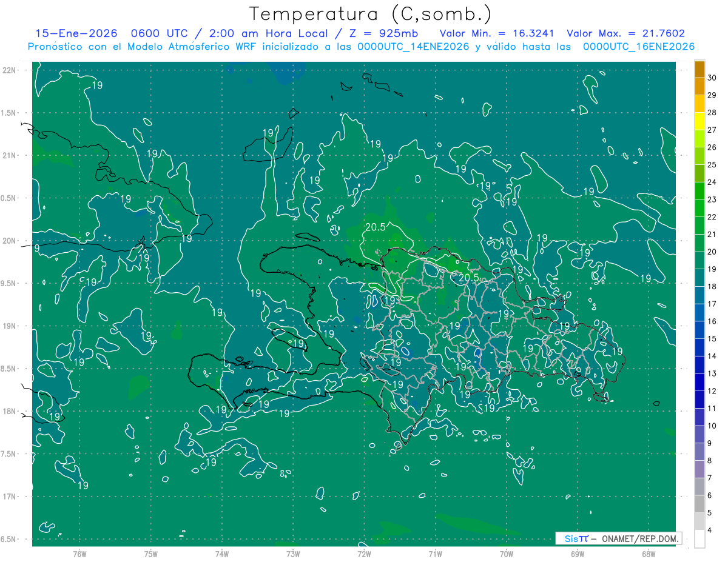Click the orange legend swatch between 29 and 30
The height and width of the screenshot is (562, 728).
point(699,86)
